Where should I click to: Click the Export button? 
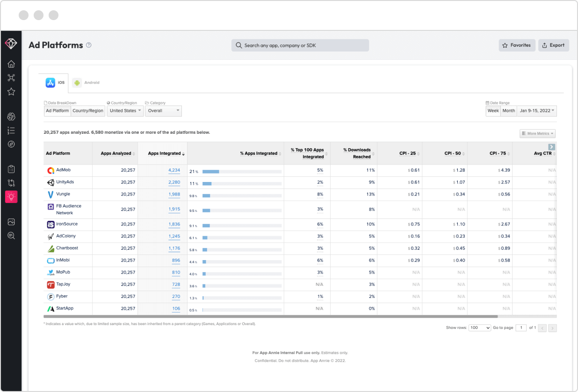[x=554, y=45]
